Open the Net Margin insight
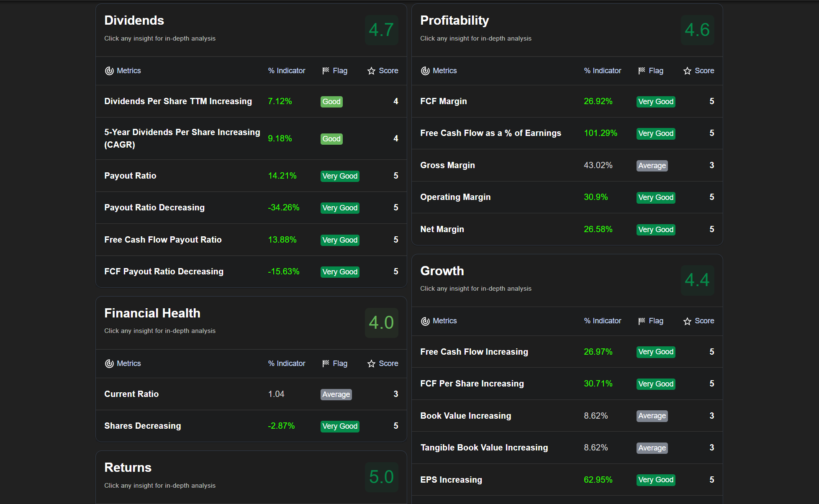 click(x=567, y=229)
